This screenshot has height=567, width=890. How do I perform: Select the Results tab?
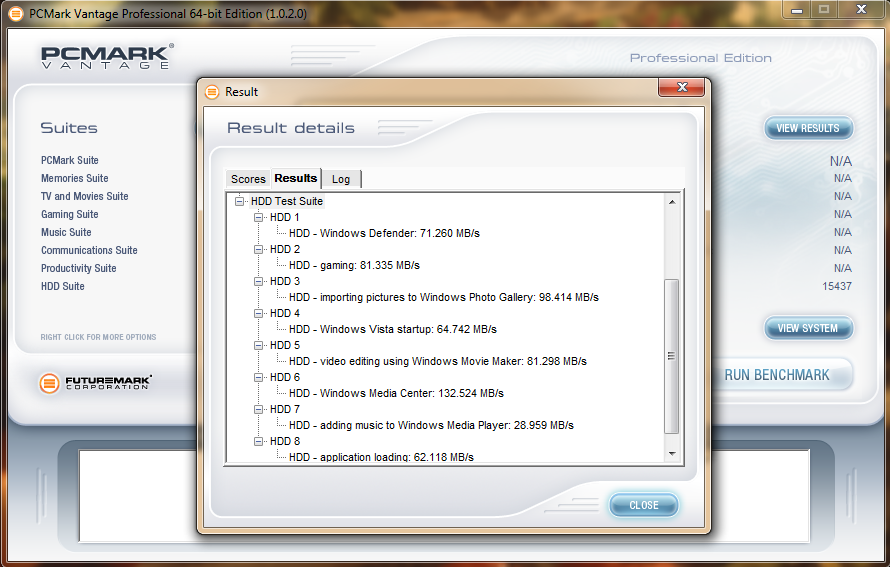(295, 178)
